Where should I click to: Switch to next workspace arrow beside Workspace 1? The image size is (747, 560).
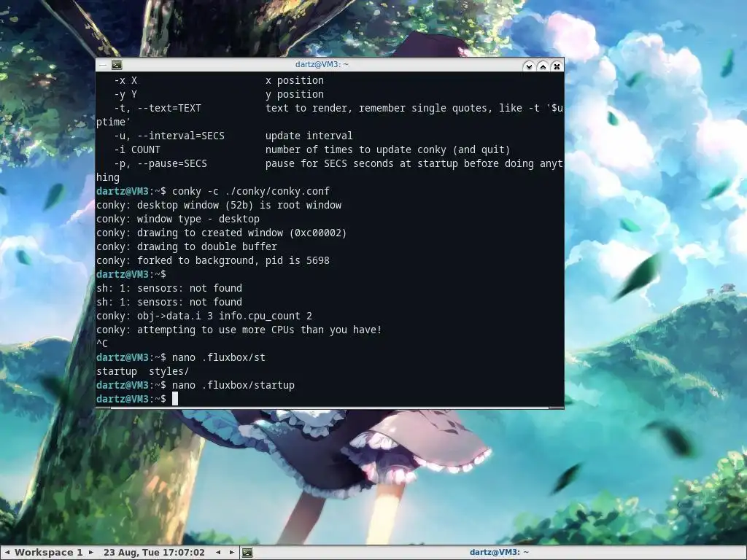coord(91,553)
